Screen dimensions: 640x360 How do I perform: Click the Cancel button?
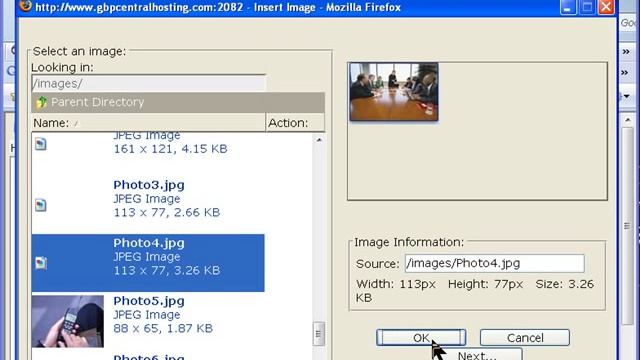pyautogui.click(x=524, y=338)
